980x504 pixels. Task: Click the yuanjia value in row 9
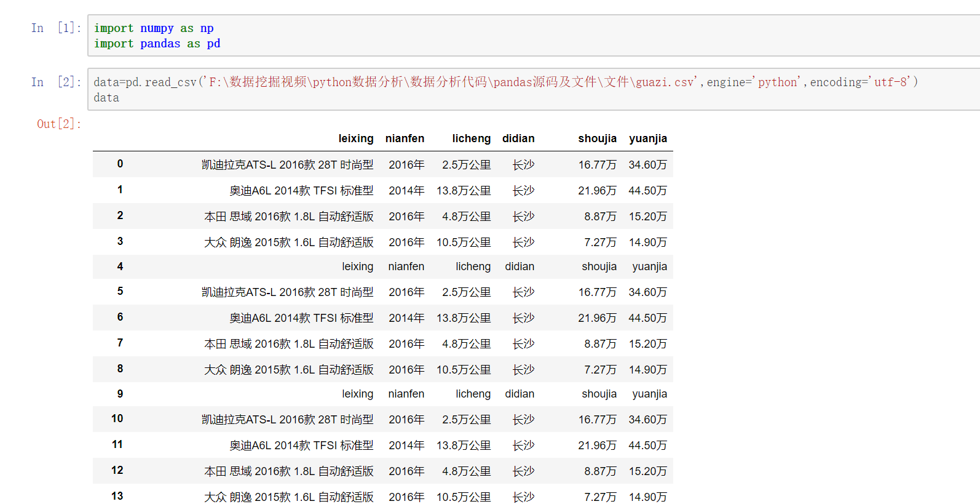pos(649,394)
